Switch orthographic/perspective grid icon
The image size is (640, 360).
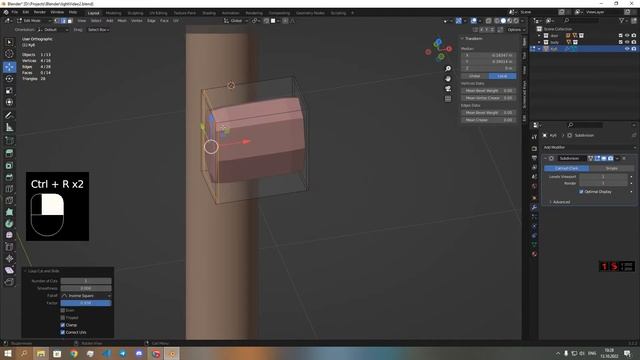[x=448, y=99]
